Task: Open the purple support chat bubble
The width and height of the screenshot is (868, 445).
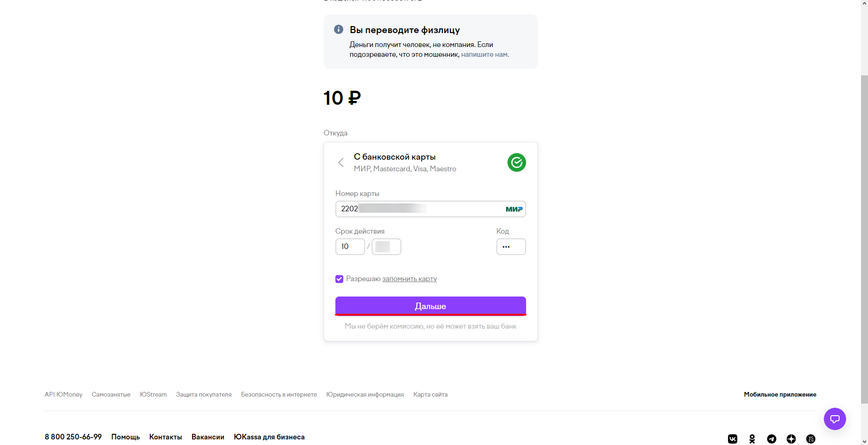Action: [835, 419]
